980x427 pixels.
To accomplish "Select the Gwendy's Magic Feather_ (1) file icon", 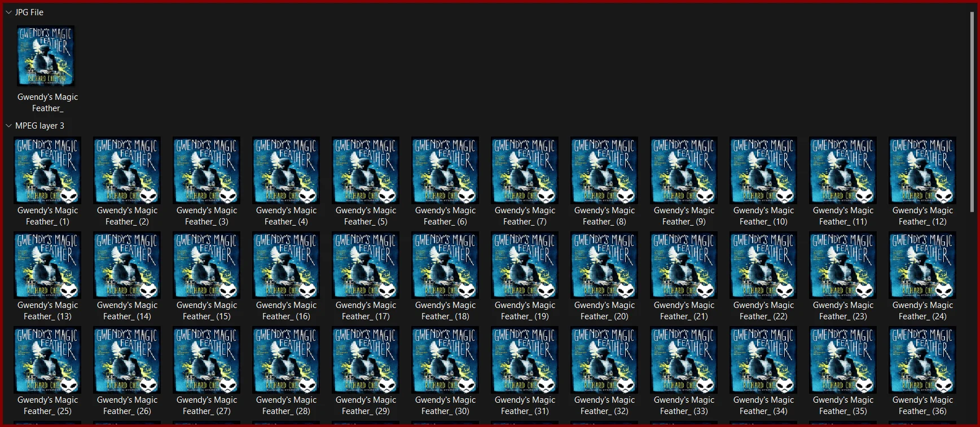I will [47, 170].
